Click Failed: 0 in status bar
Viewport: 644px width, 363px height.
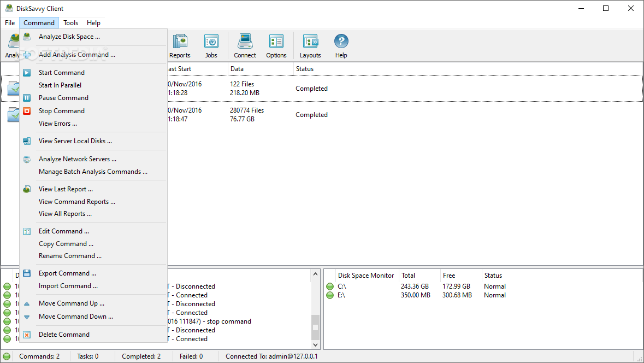click(x=191, y=356)
